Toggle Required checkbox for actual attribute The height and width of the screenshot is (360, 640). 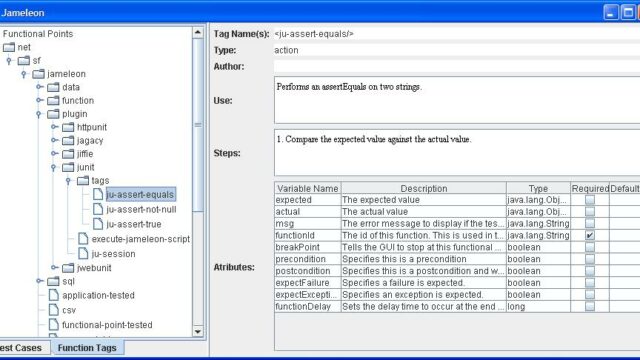(590, 211)
